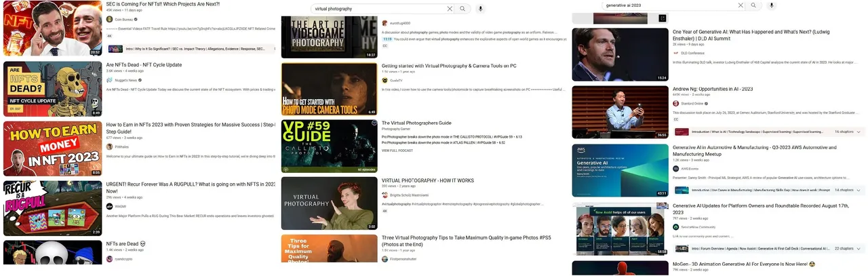Click the CC badge on Andrew Ng video
868x276 pixels.
coord(676,119)
